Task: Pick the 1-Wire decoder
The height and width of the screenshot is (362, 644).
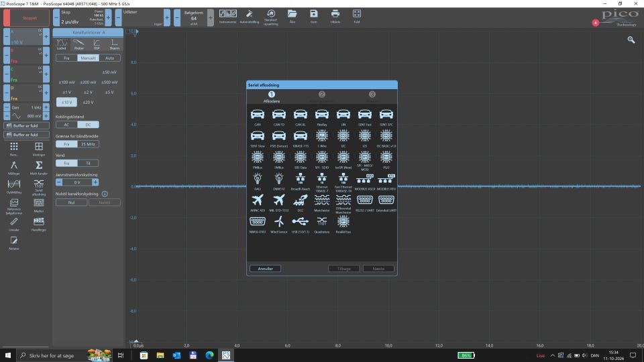Action: tap(321, 136)
